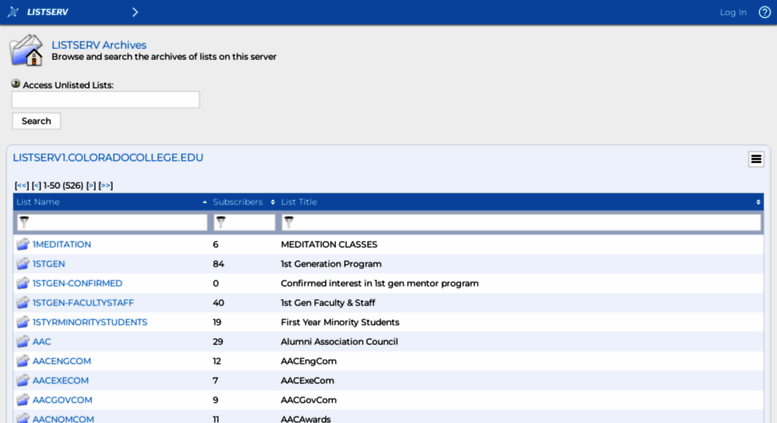The width and height of the screenshot is (777, 423).
Task: Go to first page [<<]
Action: [x=22, y=185]
